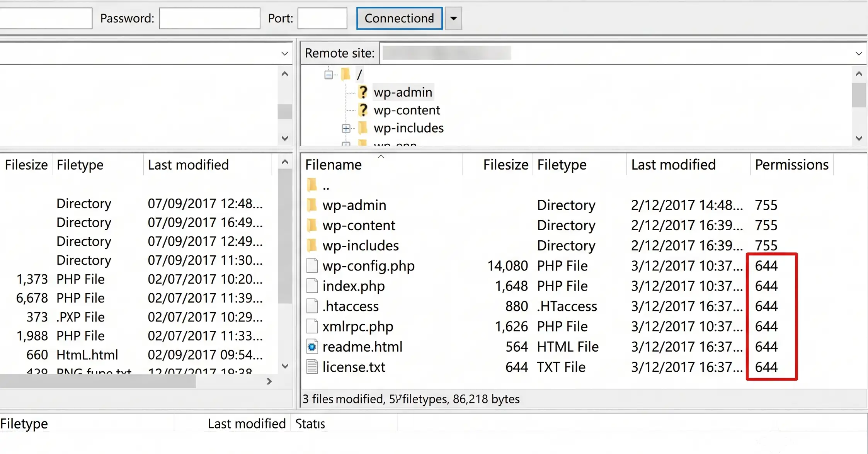The width and height of the screenshot is (868, 454).
Task: Click the .HTaccess filetype cell
Action: click(x=567, y=306)
